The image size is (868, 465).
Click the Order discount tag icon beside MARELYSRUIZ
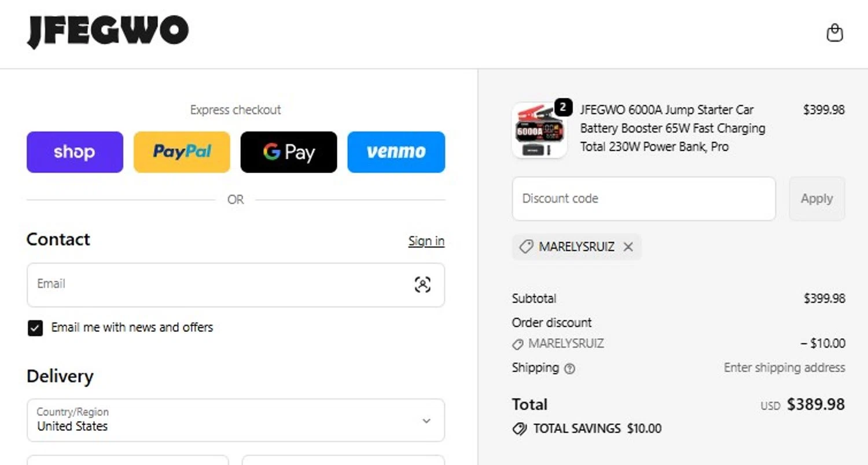tap(518, 345)
